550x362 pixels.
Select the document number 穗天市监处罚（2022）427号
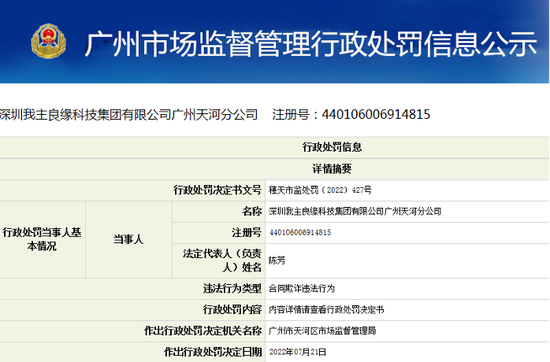[x=320, y=190]
